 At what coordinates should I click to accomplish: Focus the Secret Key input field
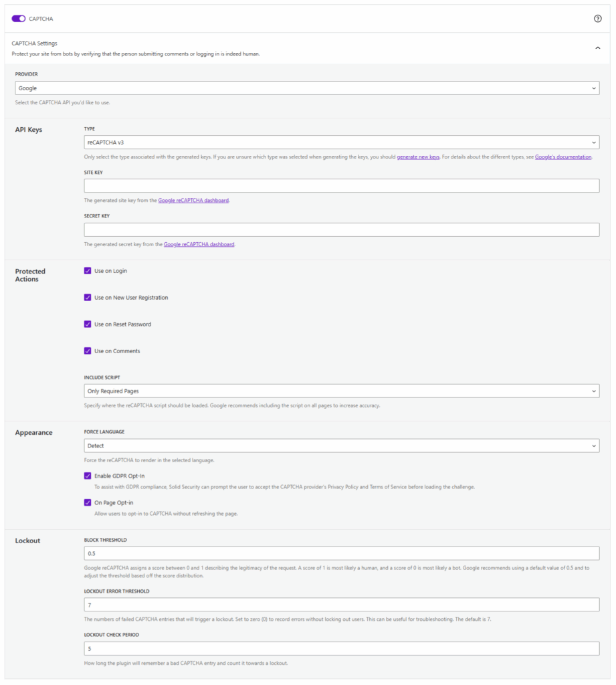click(341, 230)
